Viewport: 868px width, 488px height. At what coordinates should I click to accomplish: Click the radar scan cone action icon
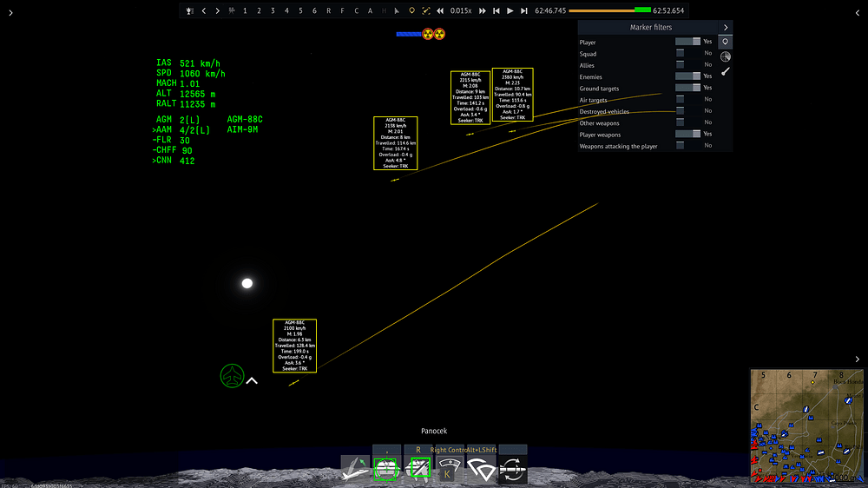click(x=481, y=470)
